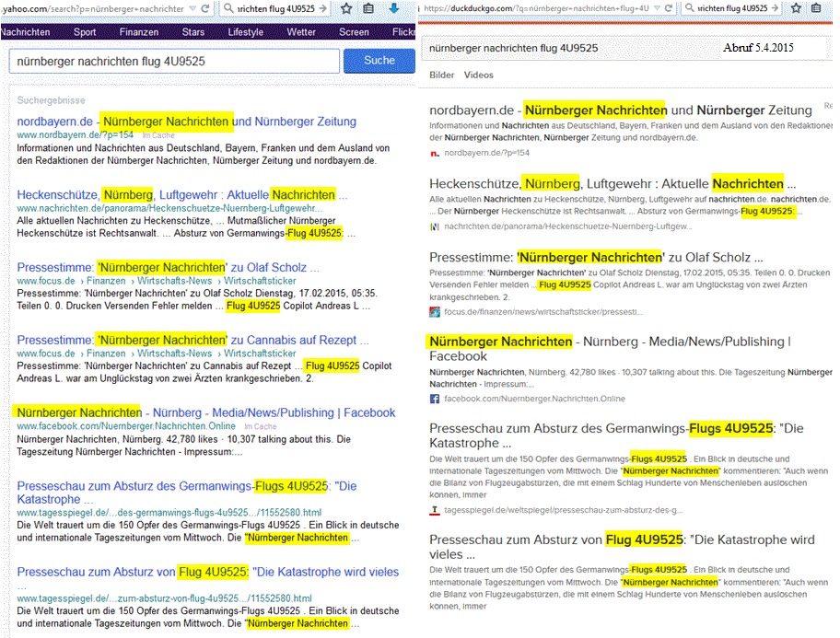Click nordbayern.de favicon in DuckDuckGo results
The width and height of the screenshot is (840, 638).
435,153
